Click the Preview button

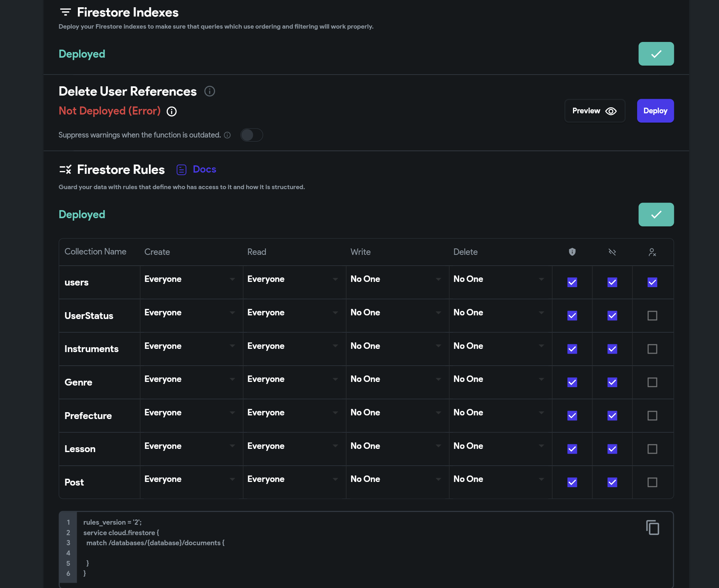click(x=594, y=111)
